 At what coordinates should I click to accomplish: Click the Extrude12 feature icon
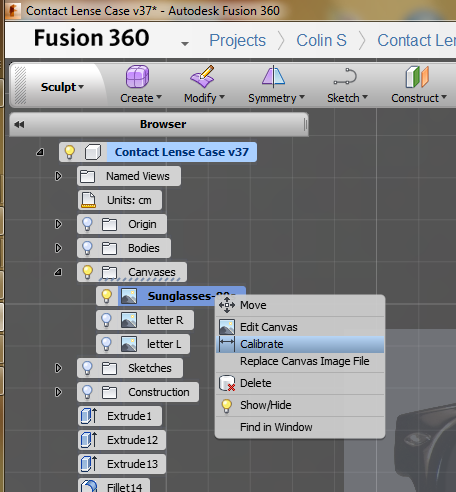tap(89, 440)
